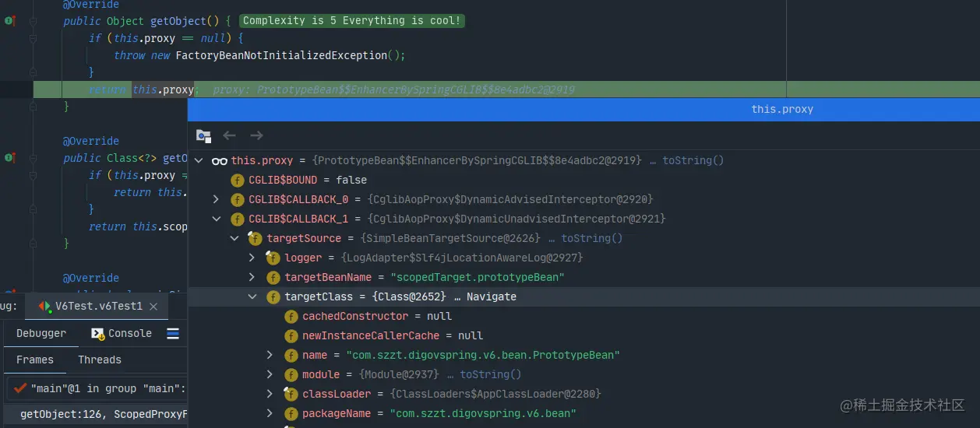
Task: Click the field icon next to targetSource
Action: click(255, 238)
